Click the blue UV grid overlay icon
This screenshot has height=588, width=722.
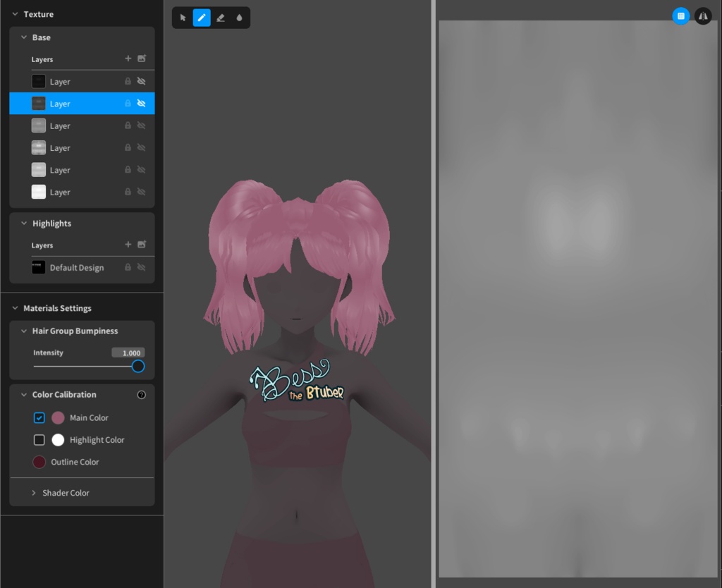click(x=680, y=16)
